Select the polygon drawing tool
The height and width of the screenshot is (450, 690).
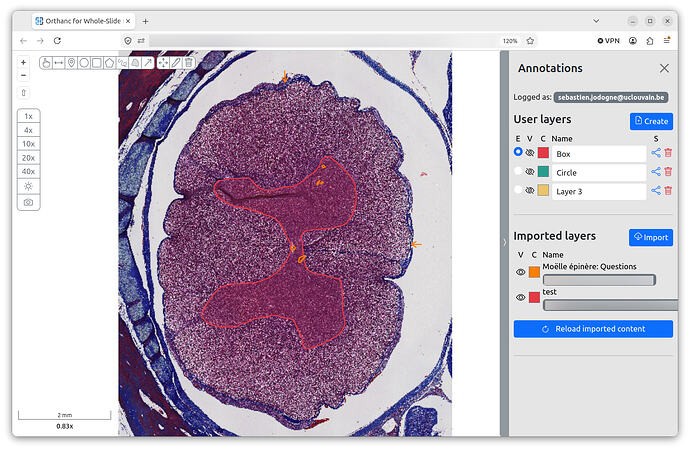[109, 63]
